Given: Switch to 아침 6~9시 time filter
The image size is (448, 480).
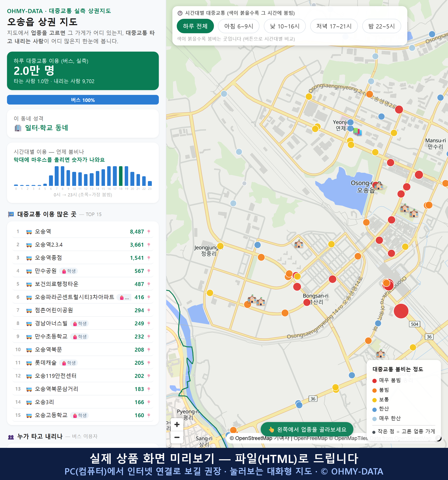Looking at the screenshot, I should (238, 26).
